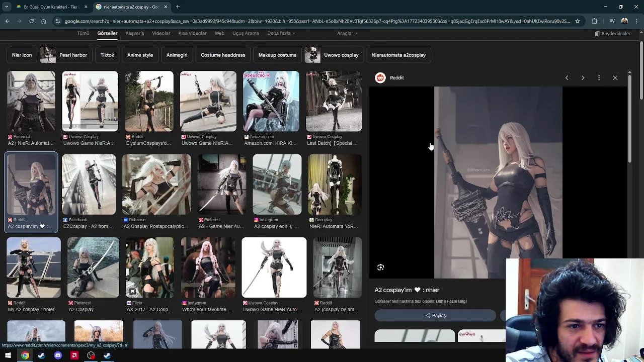The image size is (644, 362).
Task: Click preview panel vertical scrollbar
Action: click(629, 118)
